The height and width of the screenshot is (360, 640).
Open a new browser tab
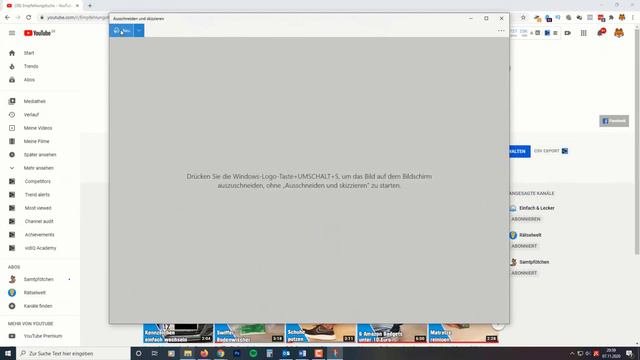[90, 6]
